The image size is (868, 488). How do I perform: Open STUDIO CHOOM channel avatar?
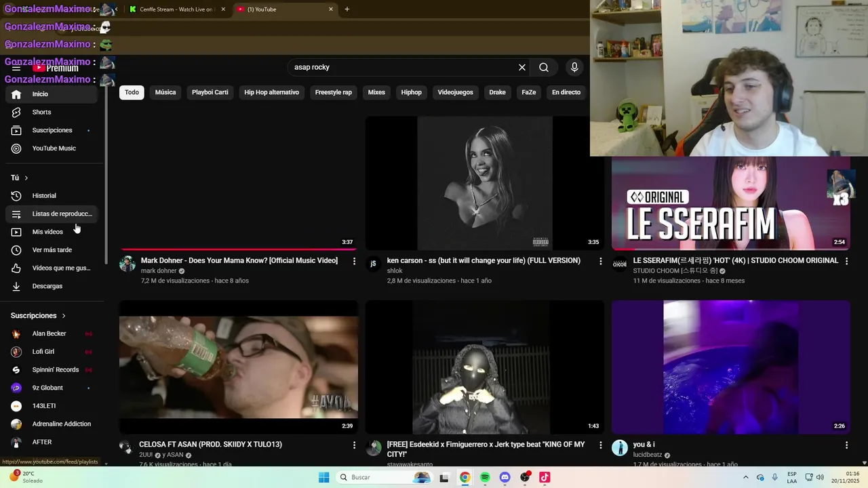(620, 264)
